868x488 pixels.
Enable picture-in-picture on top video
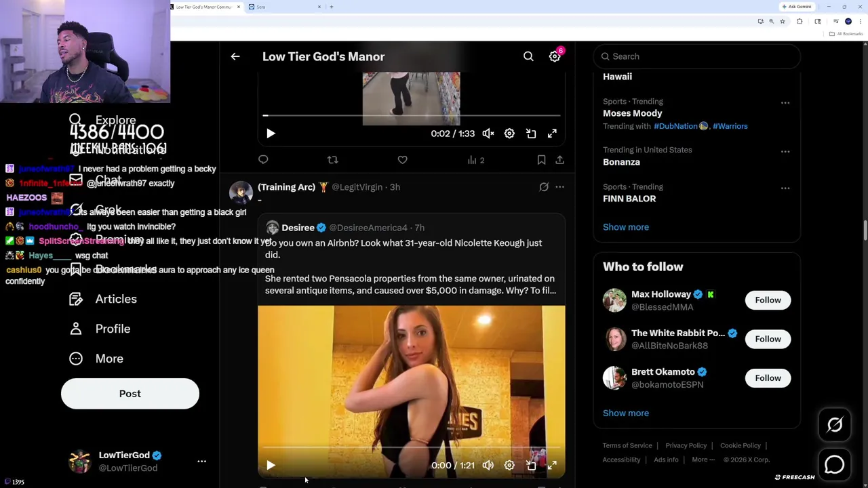pyautogui.click(x=531, y=134)
